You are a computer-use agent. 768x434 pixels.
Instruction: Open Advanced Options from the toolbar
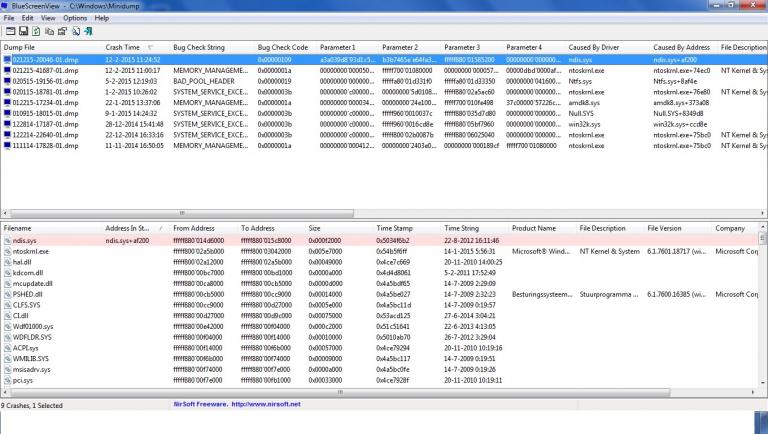click(9, 32)
